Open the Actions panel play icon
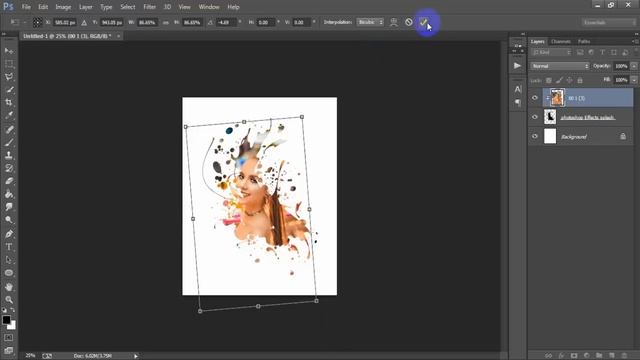Screen dimensions: 640x360 pyautogui.click(x=518, y=65)
